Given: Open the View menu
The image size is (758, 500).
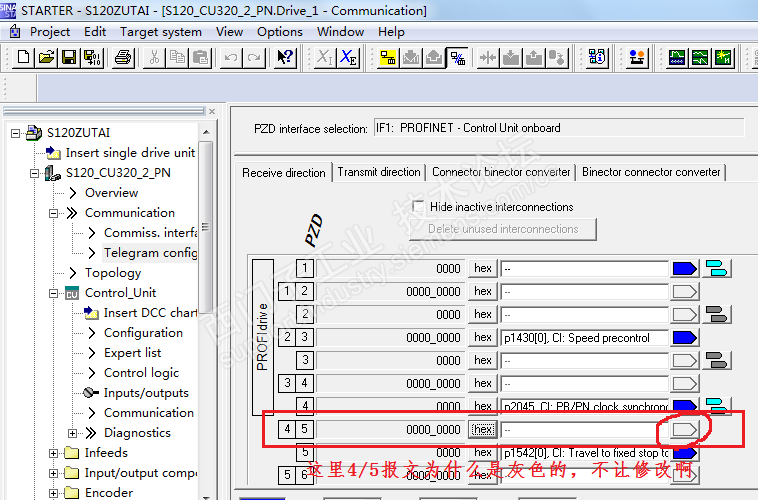Looking at the screenshot, I should (x=229, y=32).
